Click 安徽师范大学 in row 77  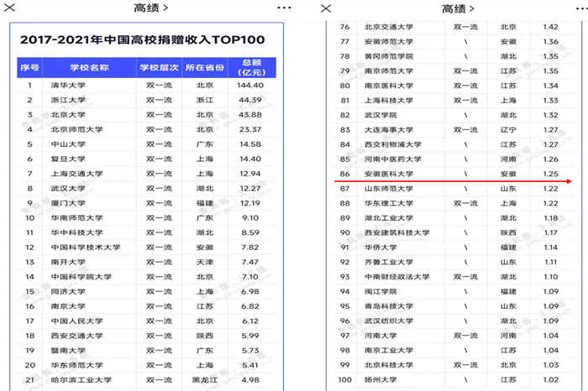tap(389, 42)
